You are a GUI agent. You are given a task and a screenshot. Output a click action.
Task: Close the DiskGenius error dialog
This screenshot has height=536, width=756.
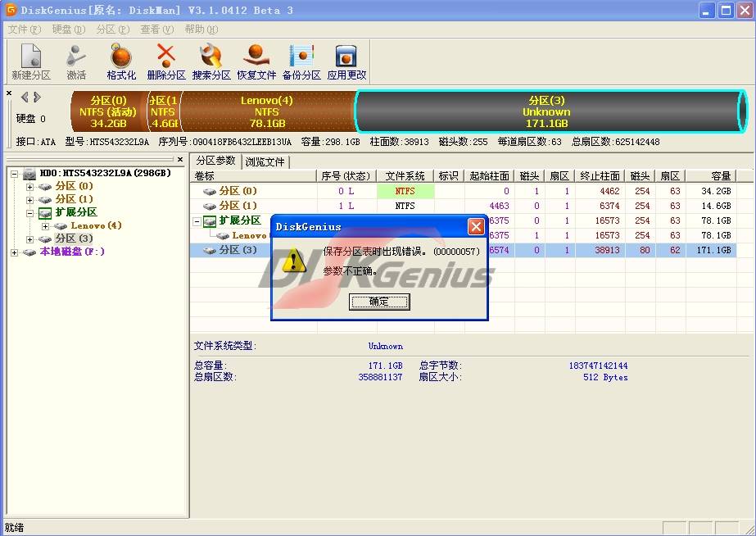(476, 227)
